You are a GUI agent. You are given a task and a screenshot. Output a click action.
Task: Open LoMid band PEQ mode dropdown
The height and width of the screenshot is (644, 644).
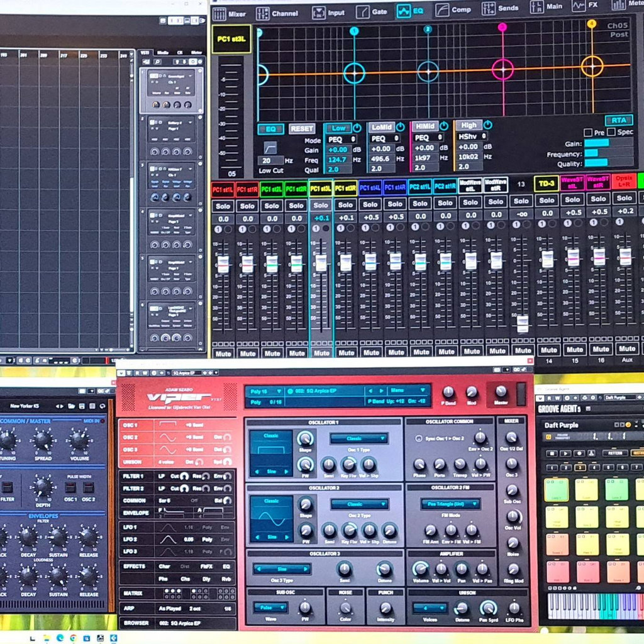click(x=385, y=138)
